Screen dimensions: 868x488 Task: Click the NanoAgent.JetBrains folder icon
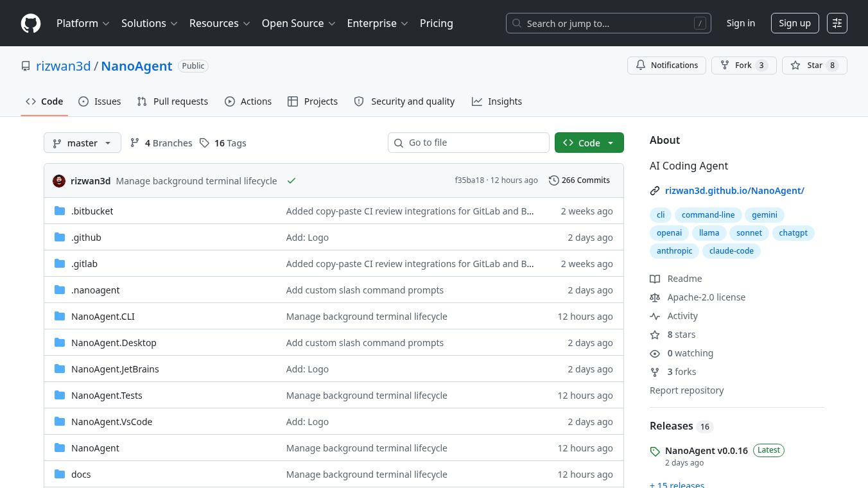60,369
